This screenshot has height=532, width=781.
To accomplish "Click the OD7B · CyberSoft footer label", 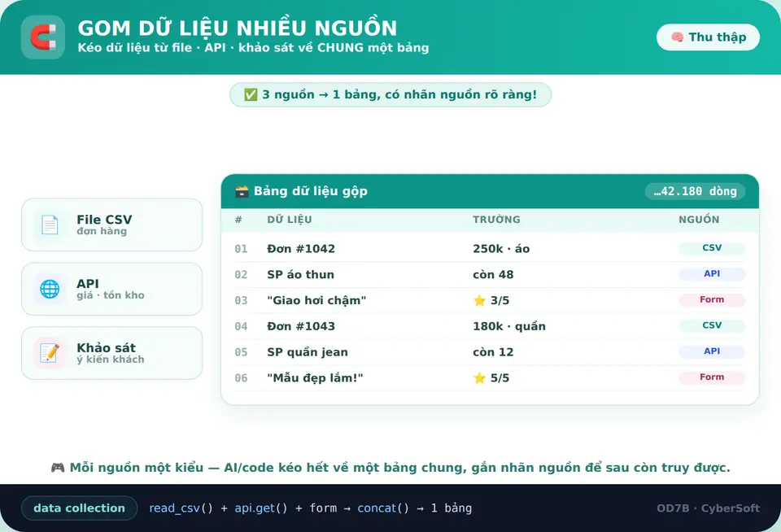I will [x=708, y=508].
